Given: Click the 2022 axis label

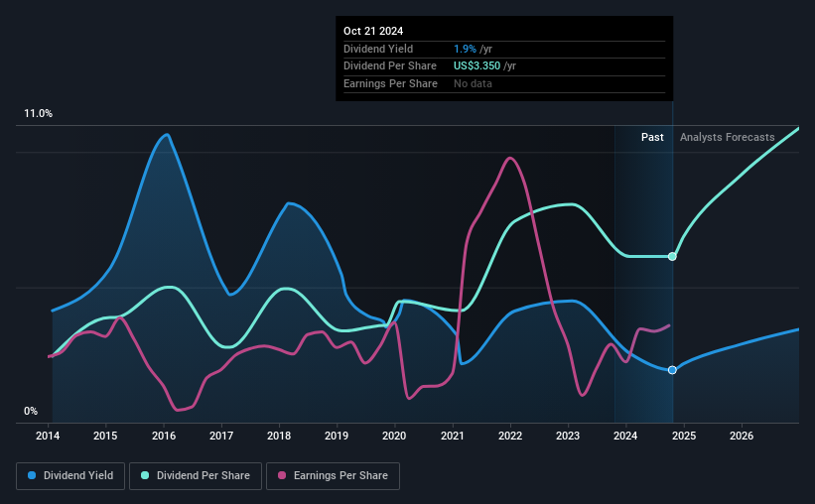Looking at the screenshot, I should 510,436.
